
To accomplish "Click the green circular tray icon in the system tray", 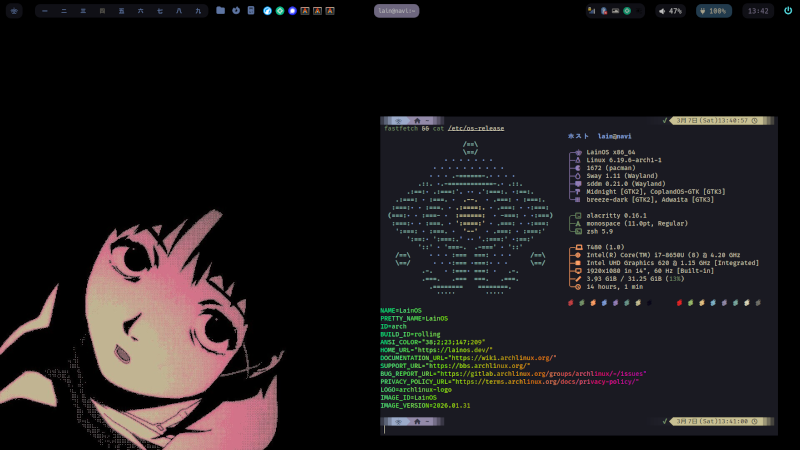I will (627, 11).
